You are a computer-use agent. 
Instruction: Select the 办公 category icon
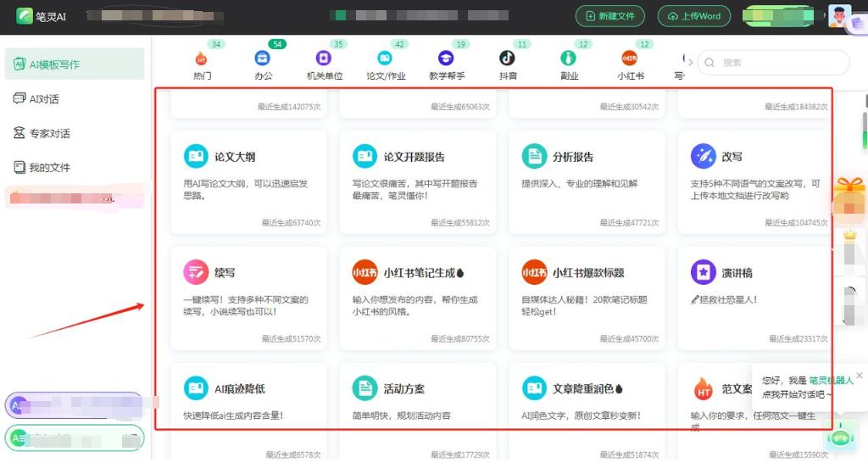tap(263, 58)
